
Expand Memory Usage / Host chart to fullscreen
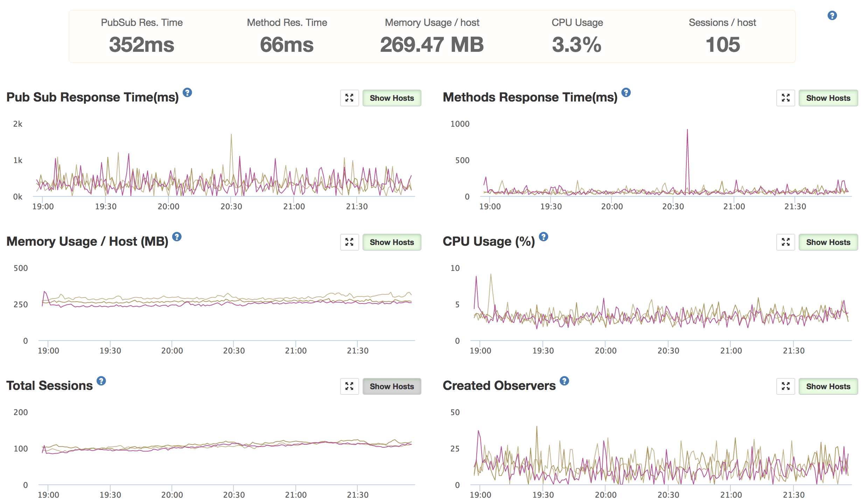[349, 242]
